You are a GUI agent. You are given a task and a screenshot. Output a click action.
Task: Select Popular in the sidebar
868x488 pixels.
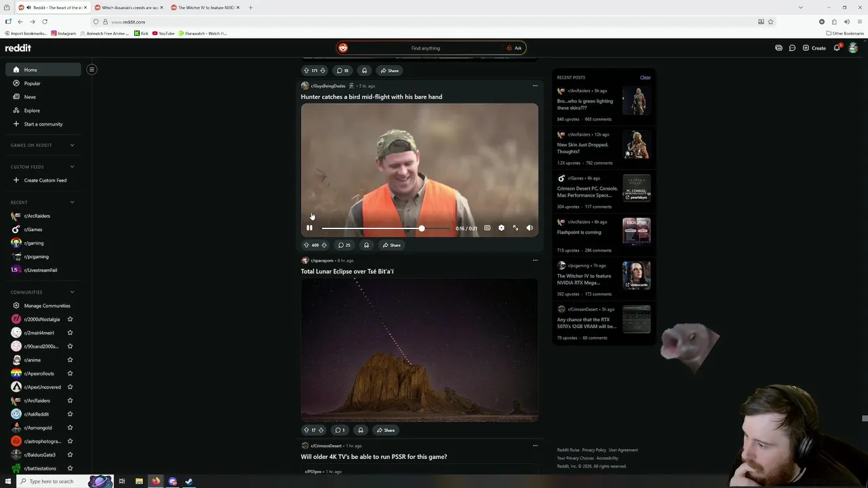[x=43, y=83]
